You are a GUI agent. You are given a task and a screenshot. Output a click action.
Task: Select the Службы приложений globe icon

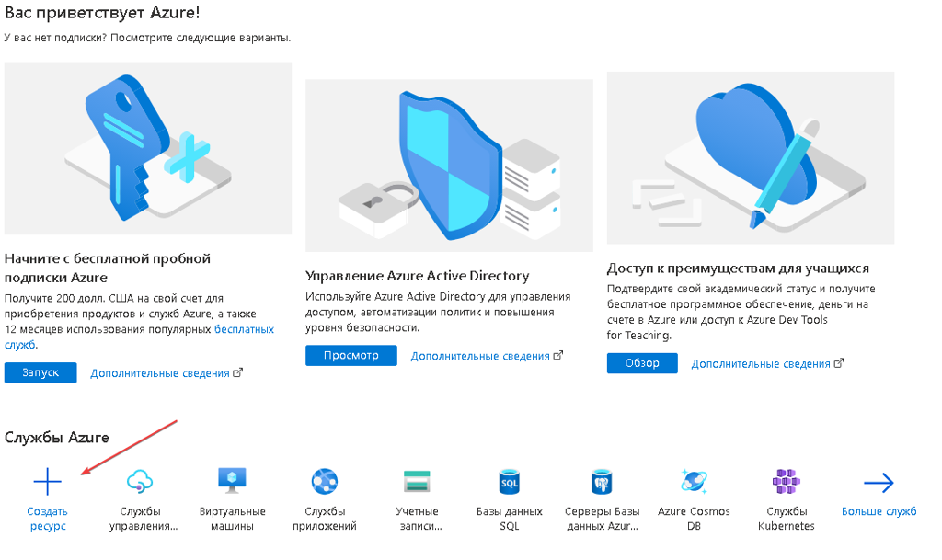(x=325, y=481)
